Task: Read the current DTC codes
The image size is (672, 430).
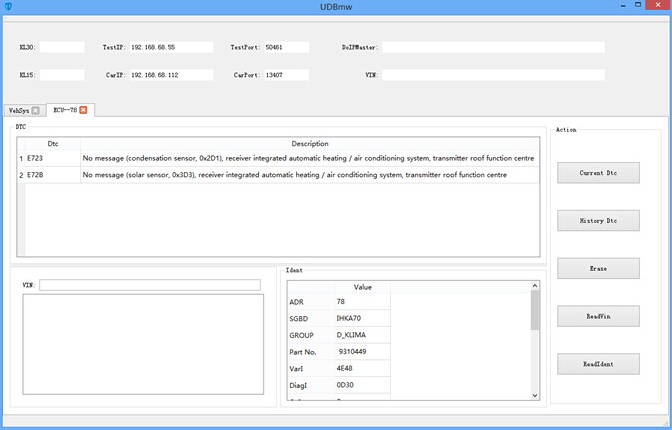Action: [598, 173]
